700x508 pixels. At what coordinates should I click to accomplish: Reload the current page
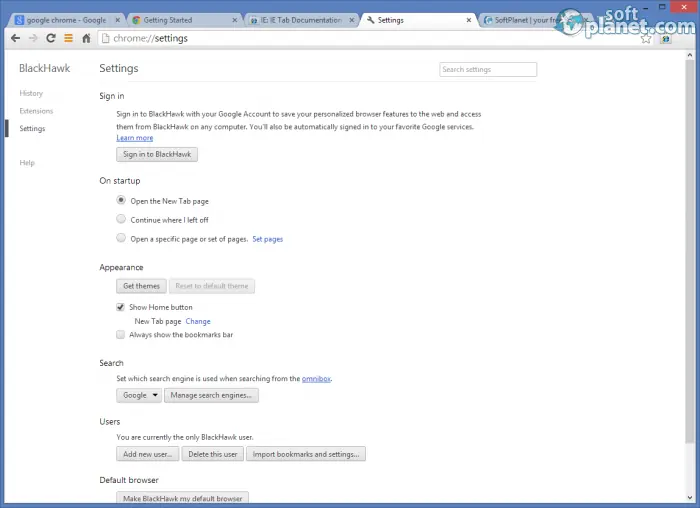51,38
